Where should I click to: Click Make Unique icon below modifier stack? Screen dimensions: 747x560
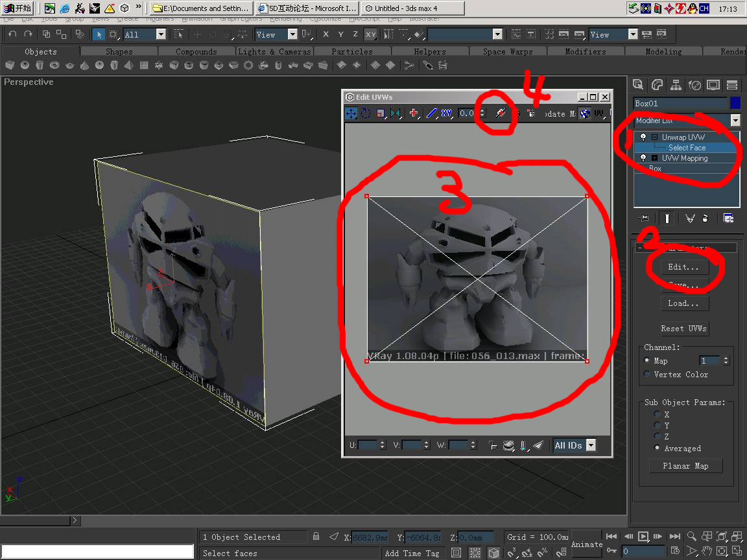[690, 218]
